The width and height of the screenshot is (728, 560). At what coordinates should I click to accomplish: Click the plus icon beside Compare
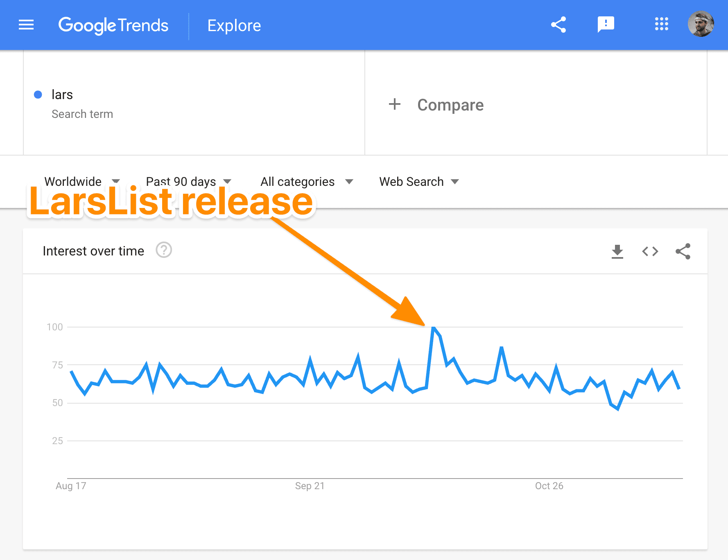tap(395, 104)
